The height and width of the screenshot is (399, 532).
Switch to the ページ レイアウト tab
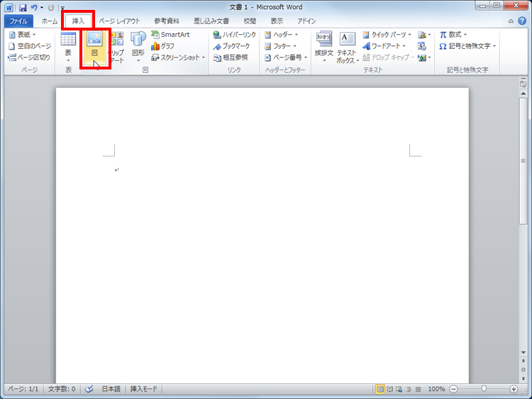119,21
